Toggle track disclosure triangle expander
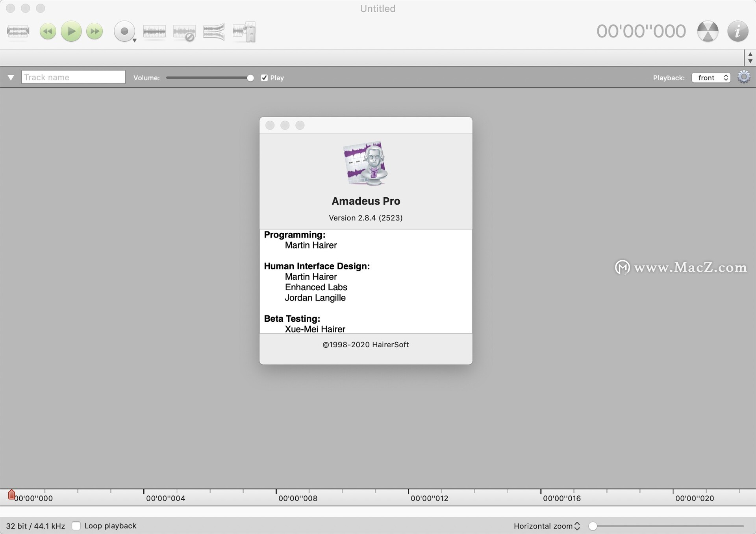Image resolution: width=756 pixels, height=534 pixels. pos(11,77)
